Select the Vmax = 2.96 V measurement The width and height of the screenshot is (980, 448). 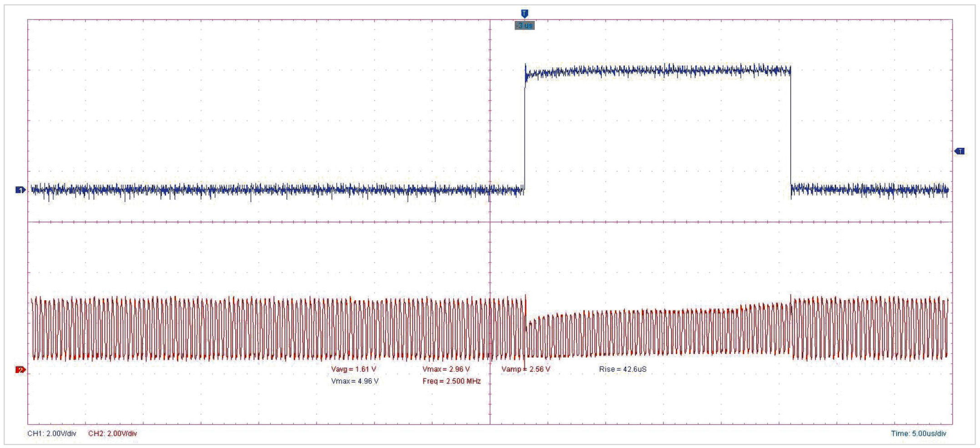pos(446,369)
